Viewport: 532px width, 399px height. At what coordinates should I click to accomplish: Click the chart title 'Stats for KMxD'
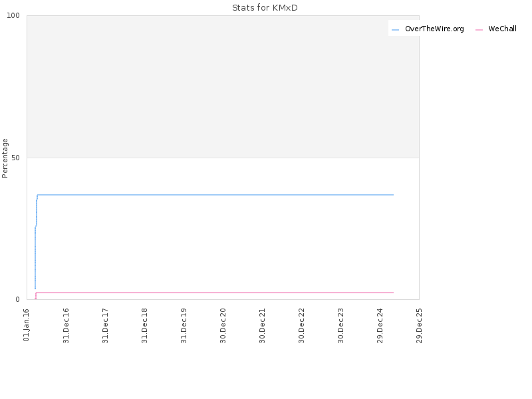point(265,8)
